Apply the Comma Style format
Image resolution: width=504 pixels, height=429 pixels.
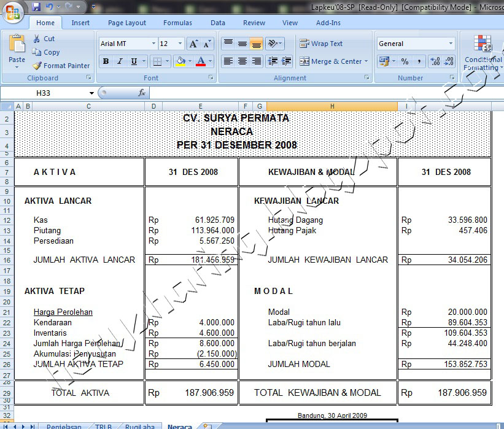(419, 61)
